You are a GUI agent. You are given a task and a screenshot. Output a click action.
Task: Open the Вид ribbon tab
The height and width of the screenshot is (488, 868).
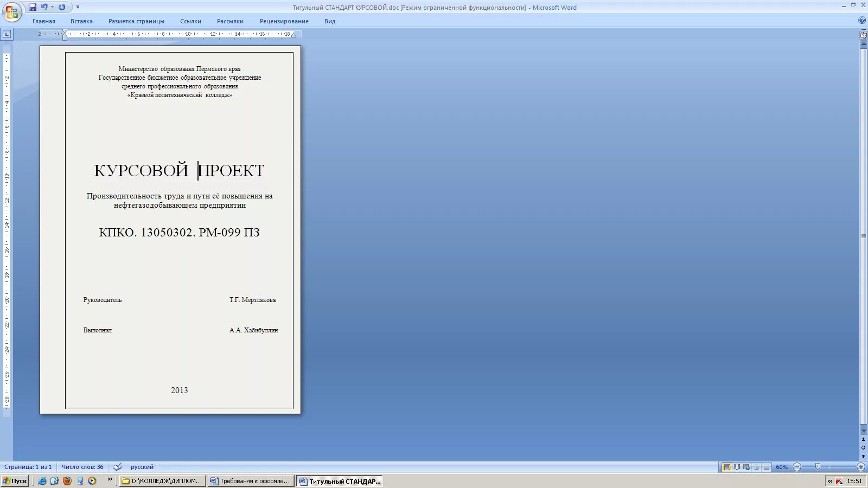(x=330, y=21)
